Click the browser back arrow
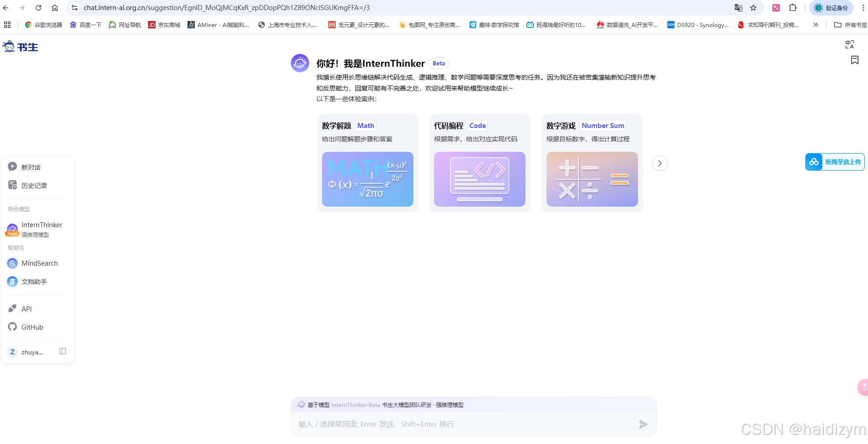868x444 pixels. (6, 8)
